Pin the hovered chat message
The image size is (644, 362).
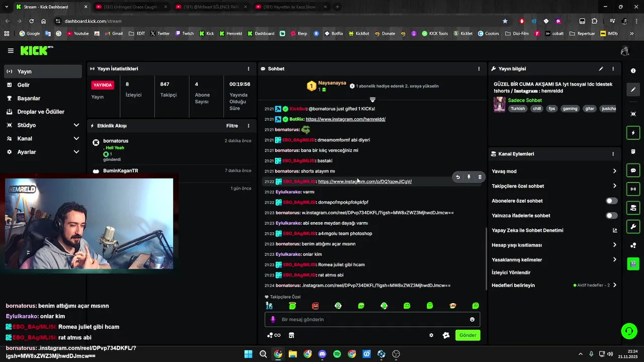468,177
